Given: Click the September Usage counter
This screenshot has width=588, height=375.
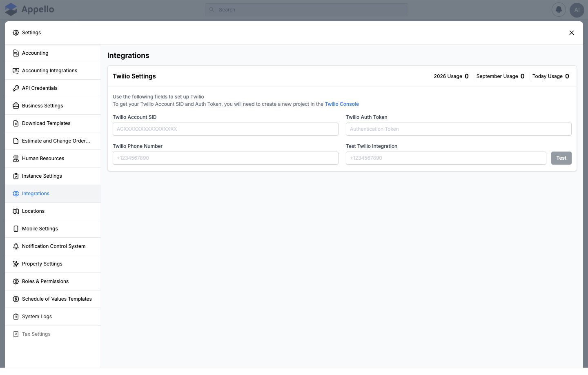Looking at the screenshot, I should coord(501,76).
